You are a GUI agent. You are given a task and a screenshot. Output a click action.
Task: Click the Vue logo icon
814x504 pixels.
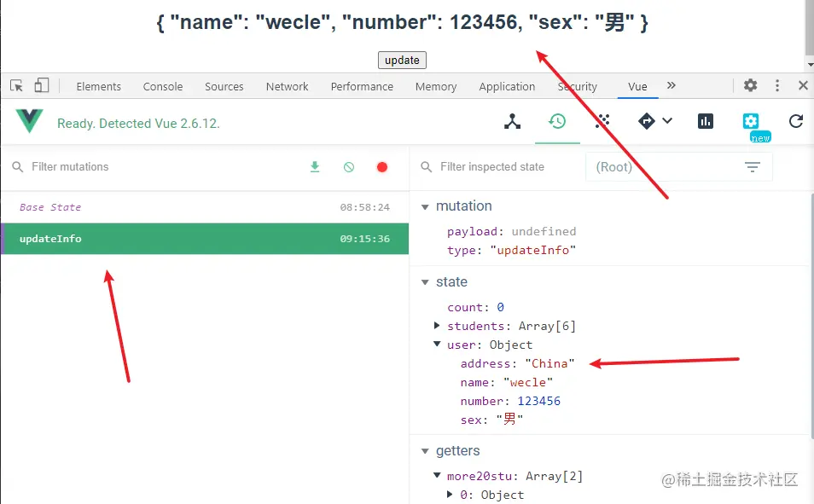click(29, 121)
